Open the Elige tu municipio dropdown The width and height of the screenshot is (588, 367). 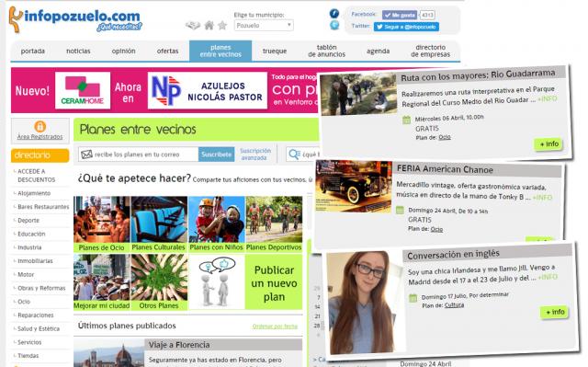point(264,25)
